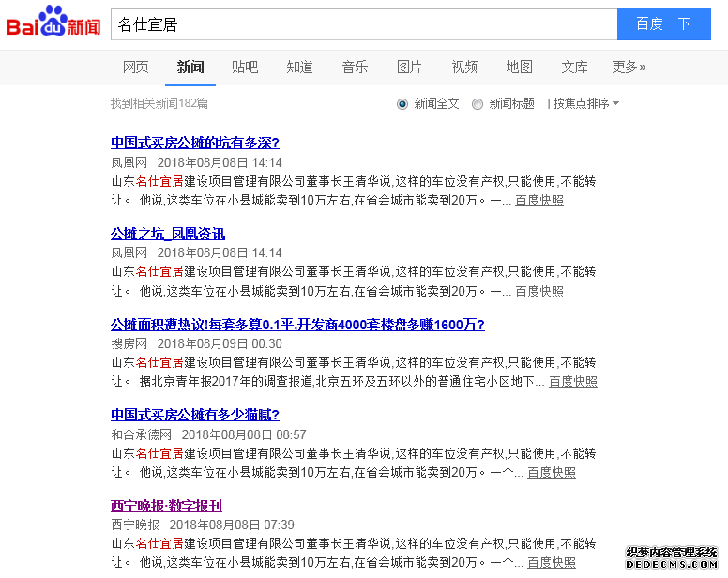Viewport: 728px width, 578px height.
Task: Open the 视频 tab
Action: (464, 67)
